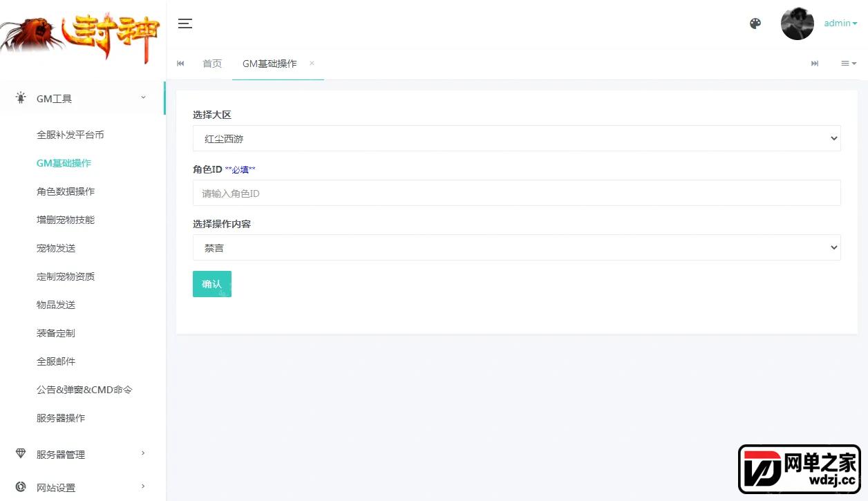
Task: Expand the 服务器管理 menu chevron
Action: (143, 453)
